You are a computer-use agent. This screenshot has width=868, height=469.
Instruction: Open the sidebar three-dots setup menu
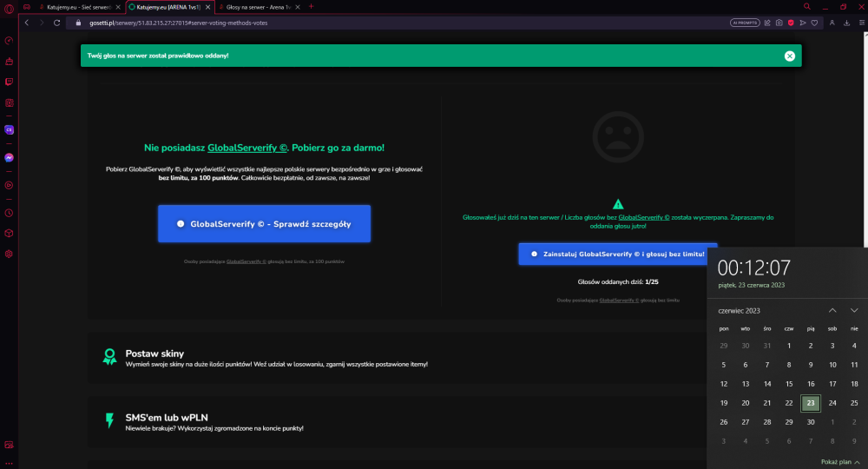coord(9,464)
